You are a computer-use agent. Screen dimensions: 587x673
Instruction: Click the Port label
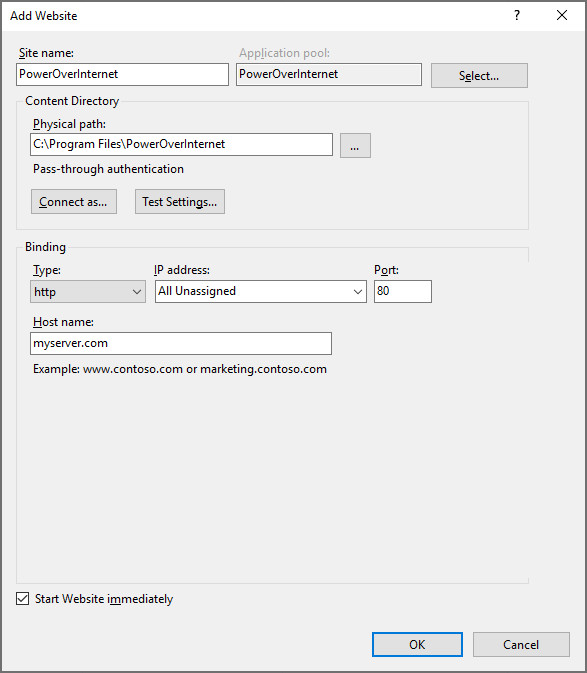(387, 270)
